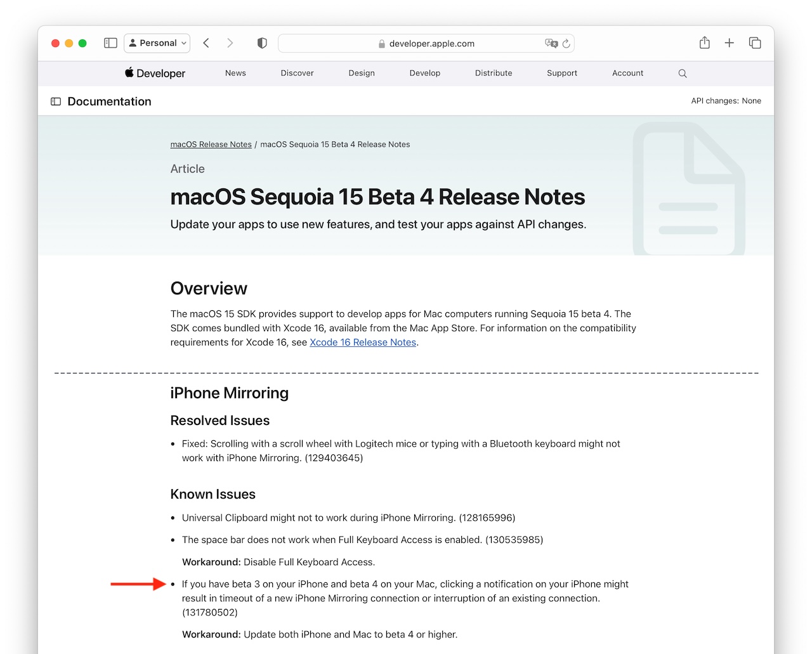Click the Resolved Issues heading

click(x=220, y=421)
